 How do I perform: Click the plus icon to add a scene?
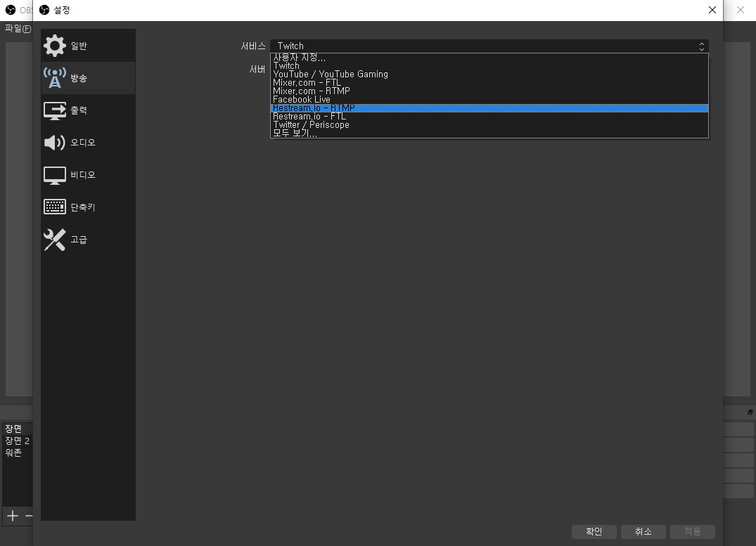click(x=13, y=516)
